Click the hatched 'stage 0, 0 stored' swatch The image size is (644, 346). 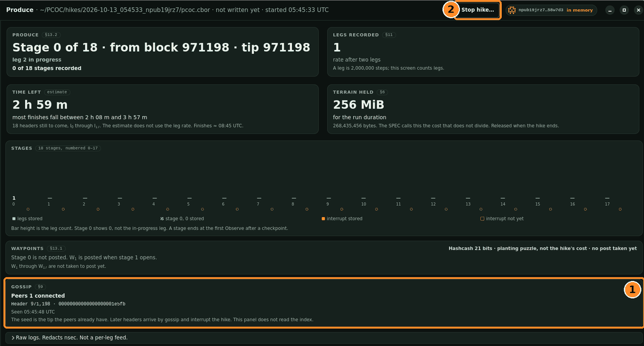click(x=162, y=219)
